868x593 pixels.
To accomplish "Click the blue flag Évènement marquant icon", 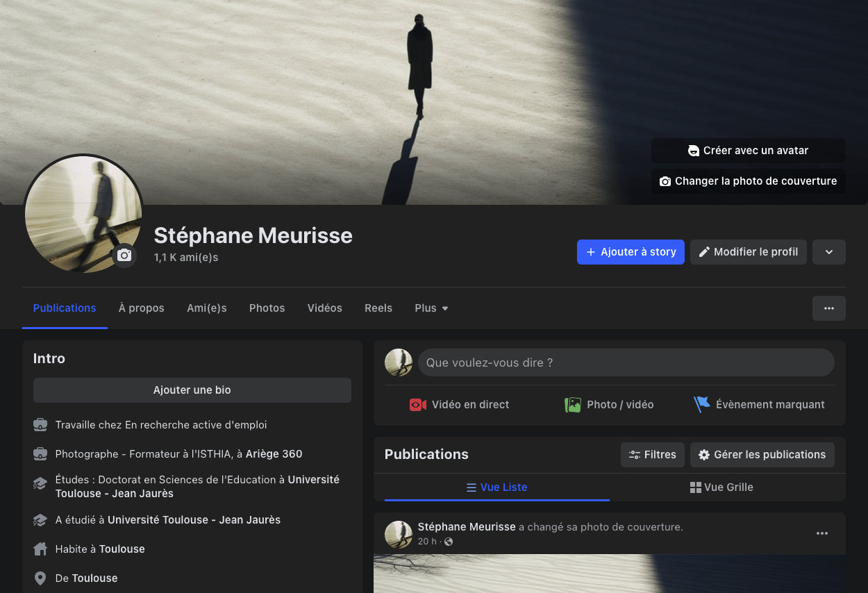I will click(x=702, y=404).
